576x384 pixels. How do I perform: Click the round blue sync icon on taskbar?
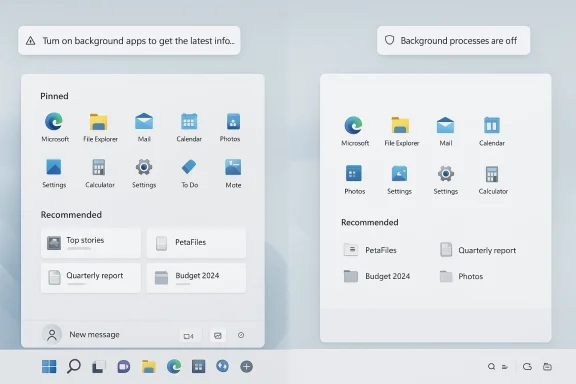coord(222,366)
